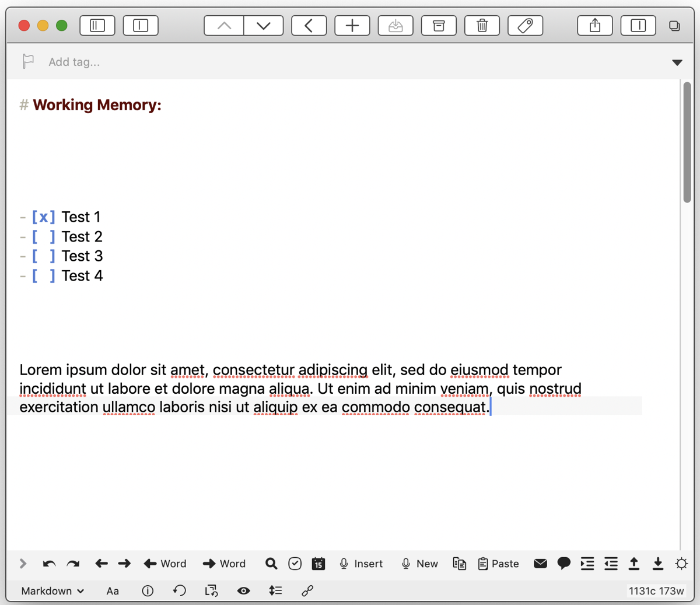
Task: Open find with magnifier icon
Action: click(271, 564)
